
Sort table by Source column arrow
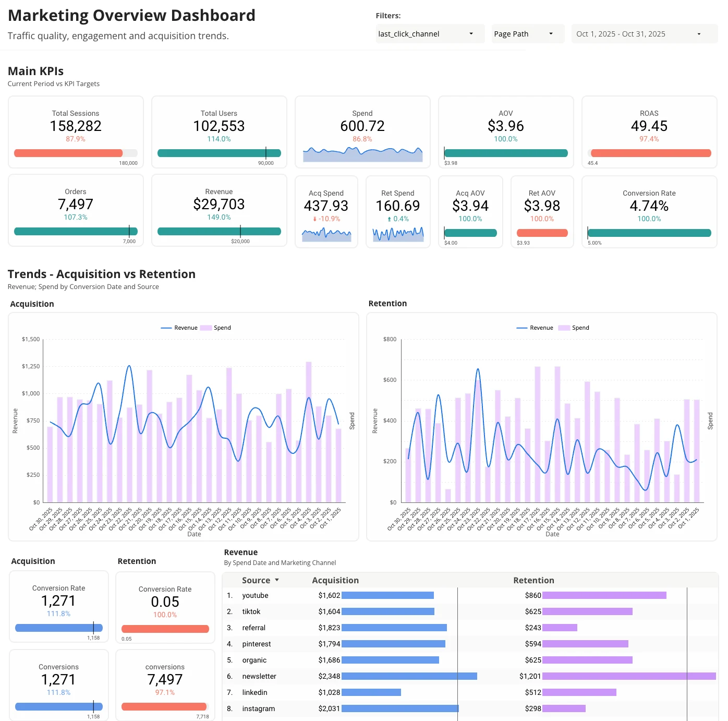pyautogui.click(x=277, y=580)
